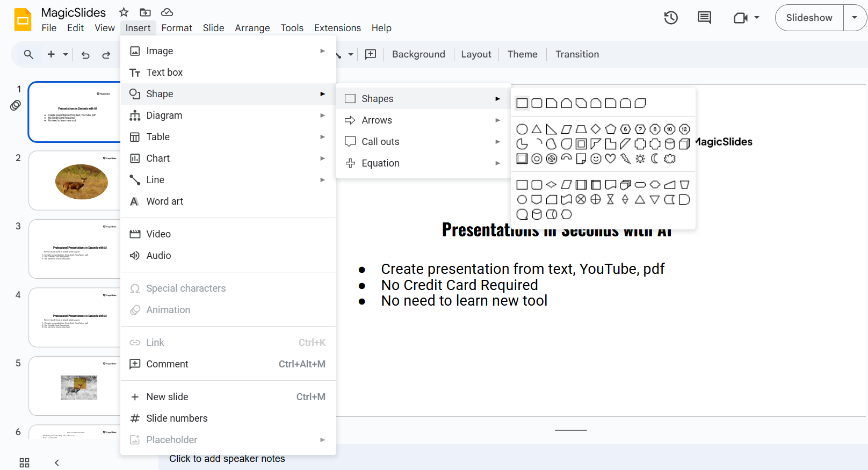Expand the Arrows shape submenu
Image resolution: width=868 pixels, height=470 pixels.
point(423,120)
